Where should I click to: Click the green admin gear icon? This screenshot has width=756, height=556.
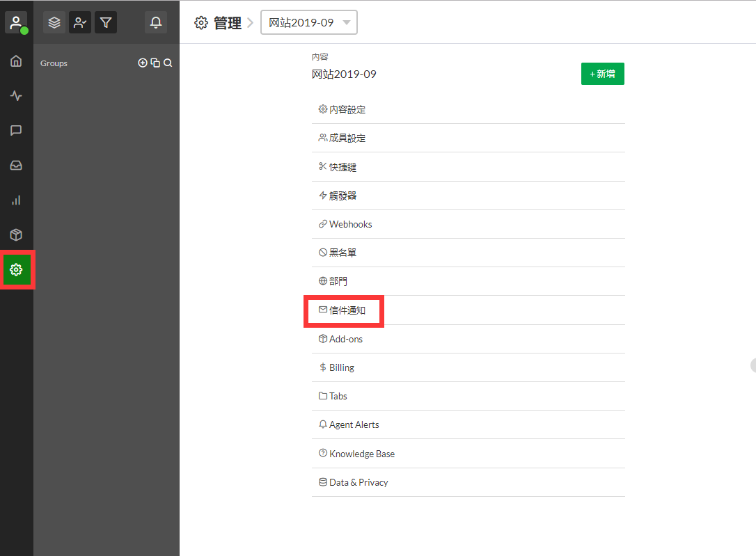(17, 269)
